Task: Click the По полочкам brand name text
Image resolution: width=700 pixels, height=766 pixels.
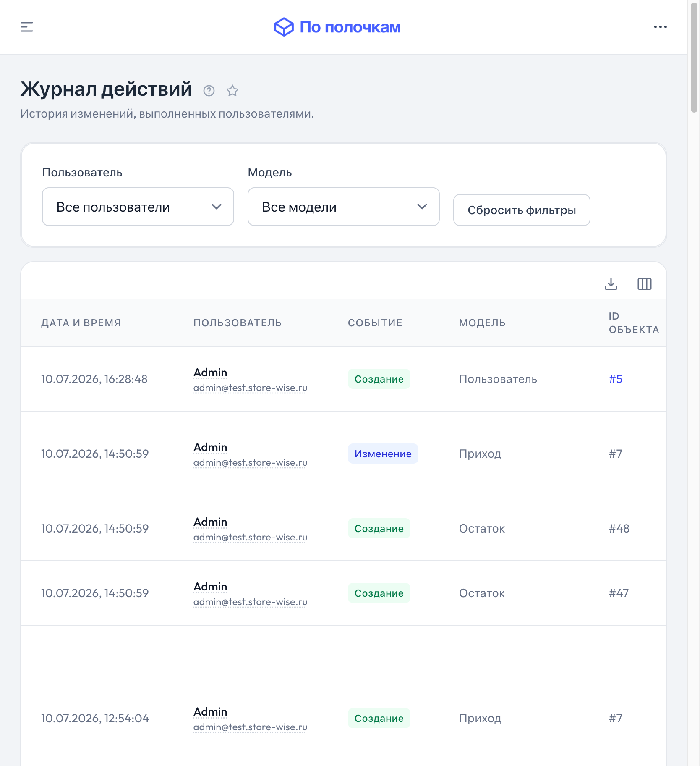Action: click(x=350, y=27)
